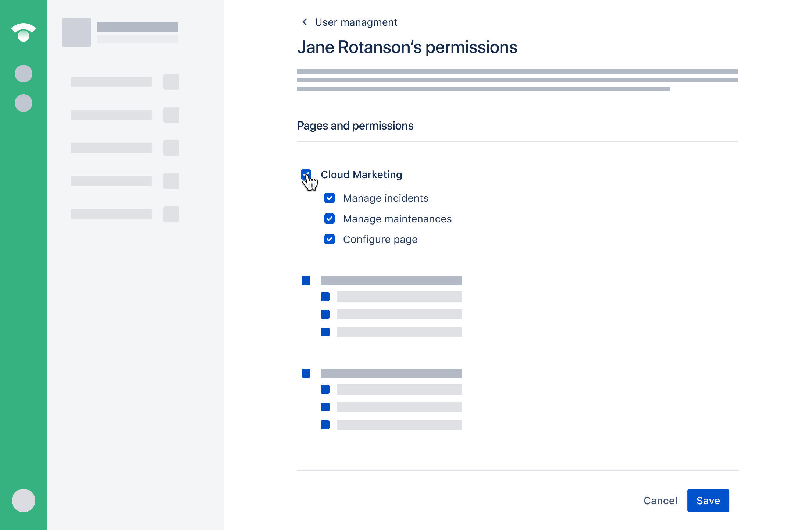Viewport: 812px width, 530px height.
Task: Click the Manage maintenances label
Action: tap(397, 219)
